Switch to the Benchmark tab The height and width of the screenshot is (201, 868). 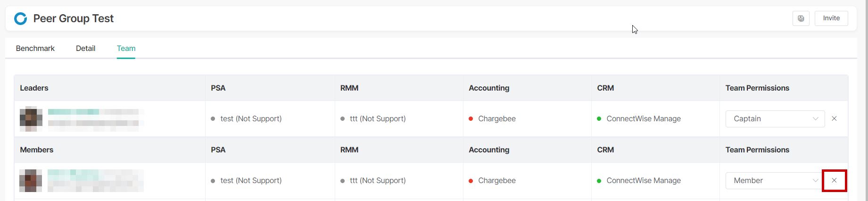click(35, 49)
